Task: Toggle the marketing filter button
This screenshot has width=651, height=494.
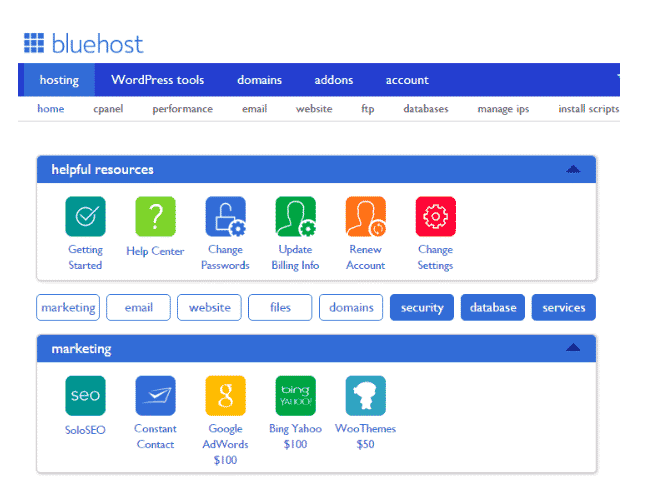Action: pyautogui.click(x=68, y=308)
